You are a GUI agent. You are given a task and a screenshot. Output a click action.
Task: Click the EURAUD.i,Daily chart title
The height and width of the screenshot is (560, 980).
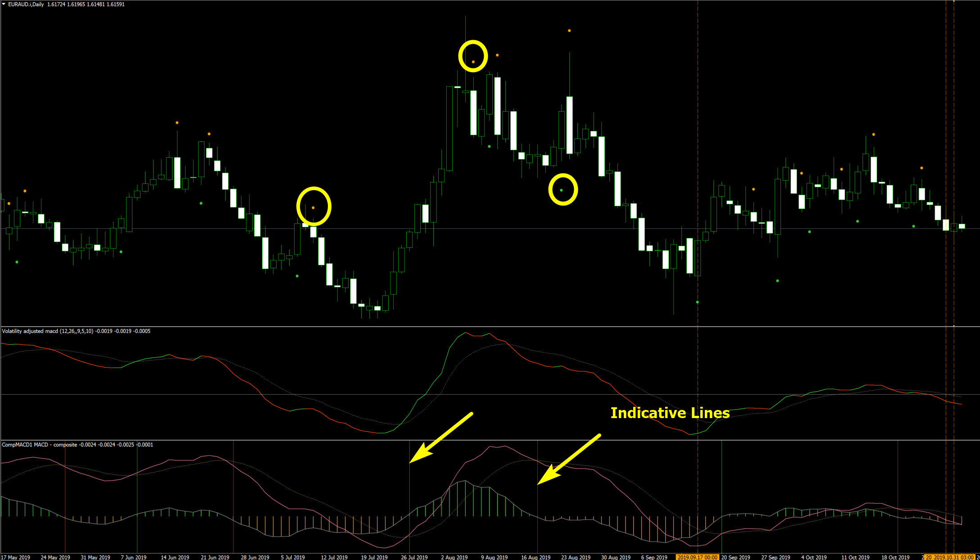(x=26, y=4)
